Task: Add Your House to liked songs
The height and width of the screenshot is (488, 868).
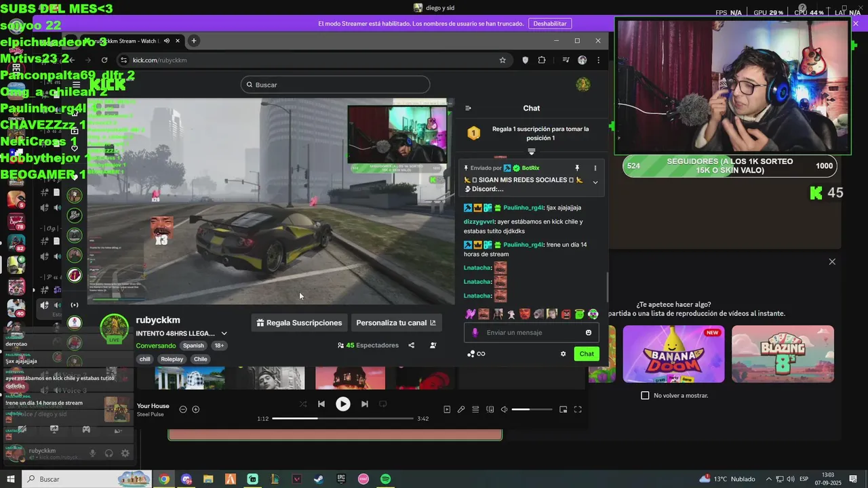Action: (196, 409)
